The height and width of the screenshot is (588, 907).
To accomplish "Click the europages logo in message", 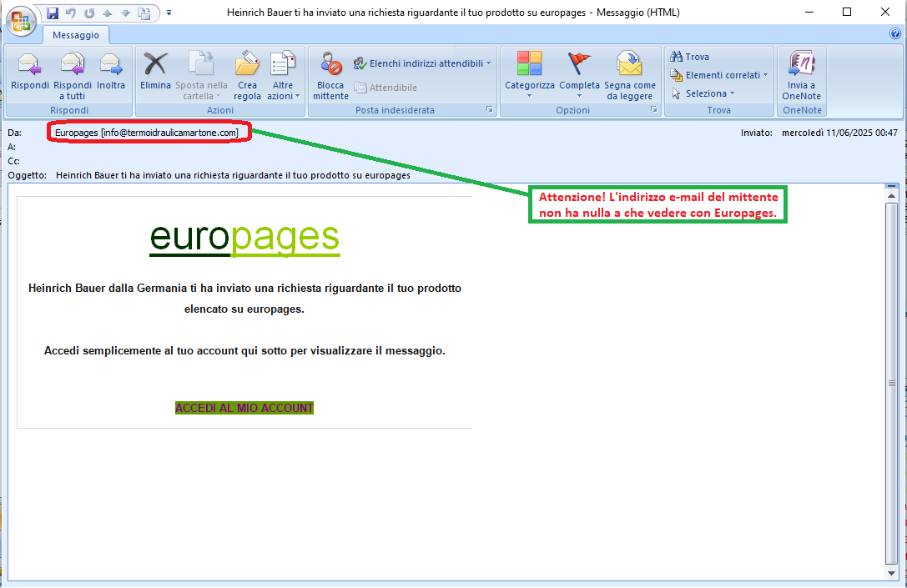I will tap(244, 237).
